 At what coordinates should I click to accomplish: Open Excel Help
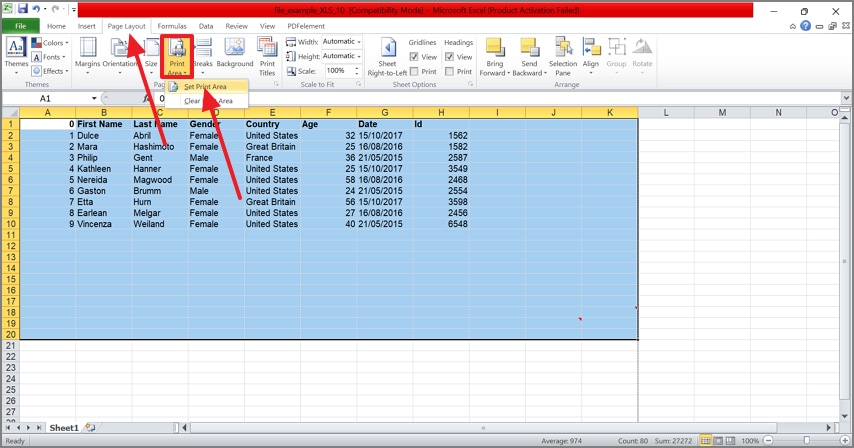[x=806, y=26]
